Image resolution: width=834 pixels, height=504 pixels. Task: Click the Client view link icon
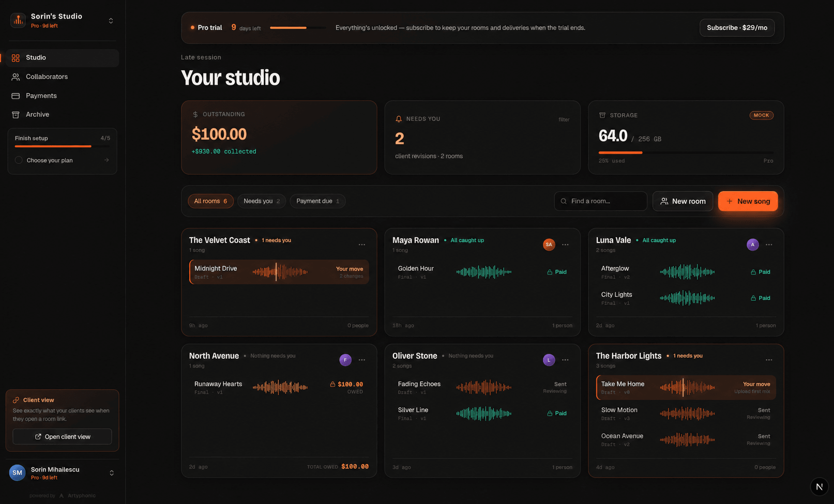point(16,400)
